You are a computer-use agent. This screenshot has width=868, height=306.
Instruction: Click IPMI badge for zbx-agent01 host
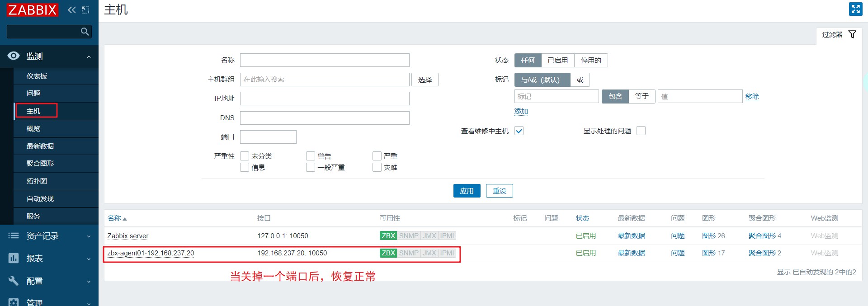tap(447, 253)
